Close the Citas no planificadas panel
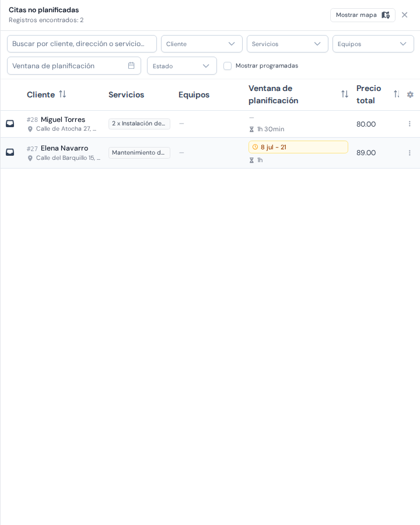The height and width of the screenshot is (525, 420). coord(405,15)
